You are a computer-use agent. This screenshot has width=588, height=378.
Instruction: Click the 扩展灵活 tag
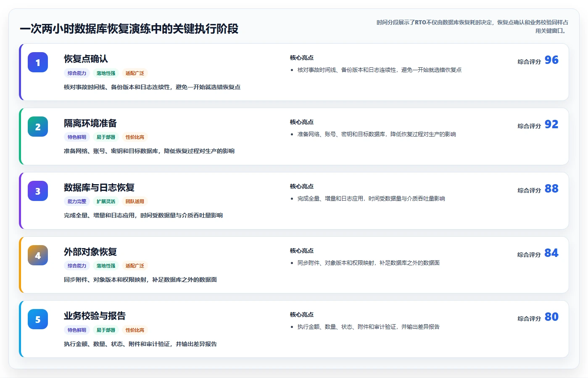pos(106,201)
